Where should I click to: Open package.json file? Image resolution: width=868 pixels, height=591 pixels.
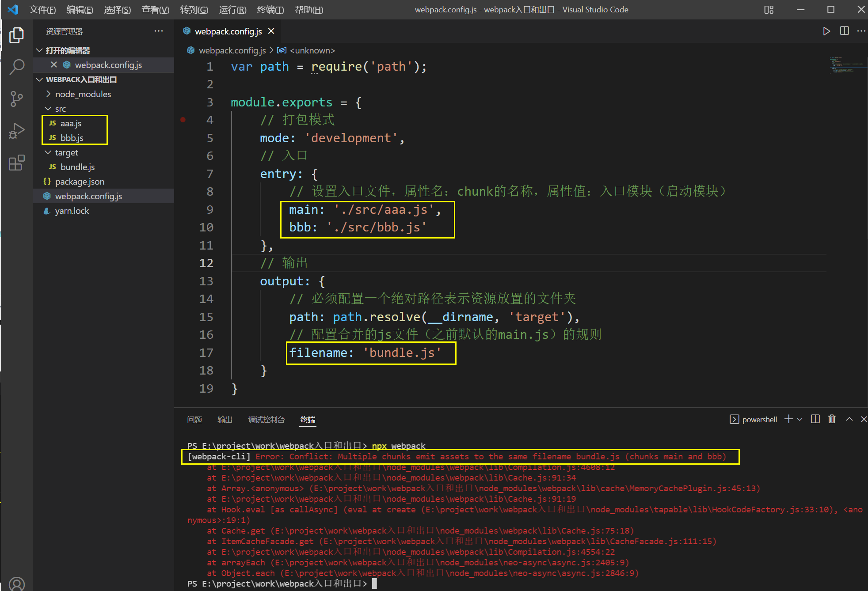(80, 182)
